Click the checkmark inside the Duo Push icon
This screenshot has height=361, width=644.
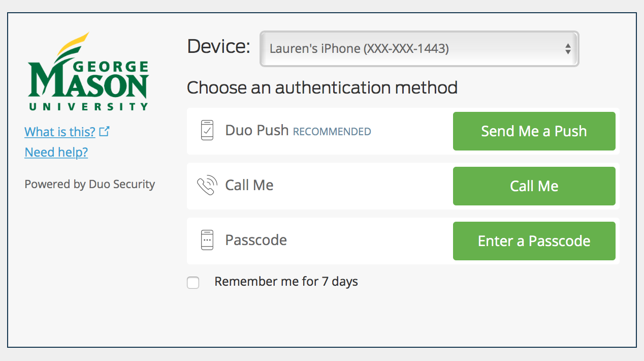point(207,131)
